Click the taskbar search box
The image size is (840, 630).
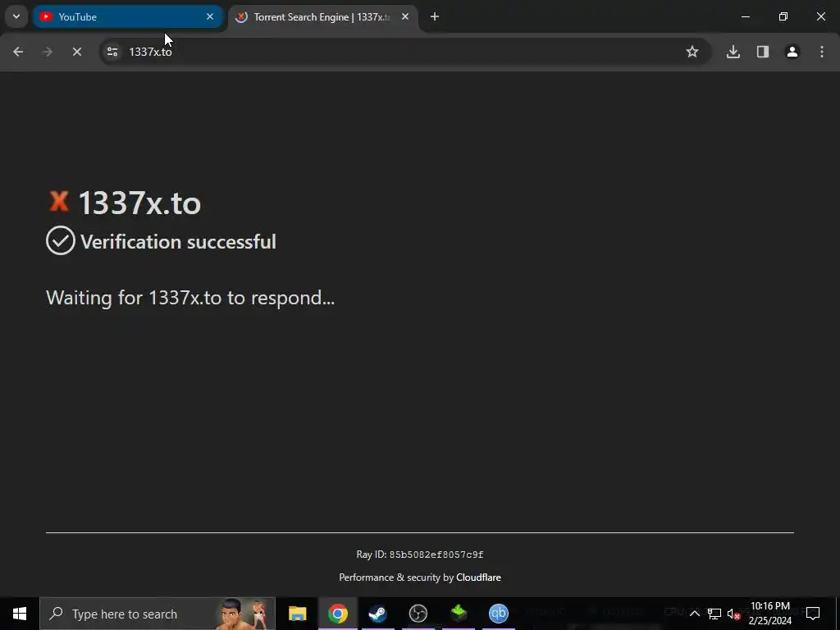click(x=157, y=614)
